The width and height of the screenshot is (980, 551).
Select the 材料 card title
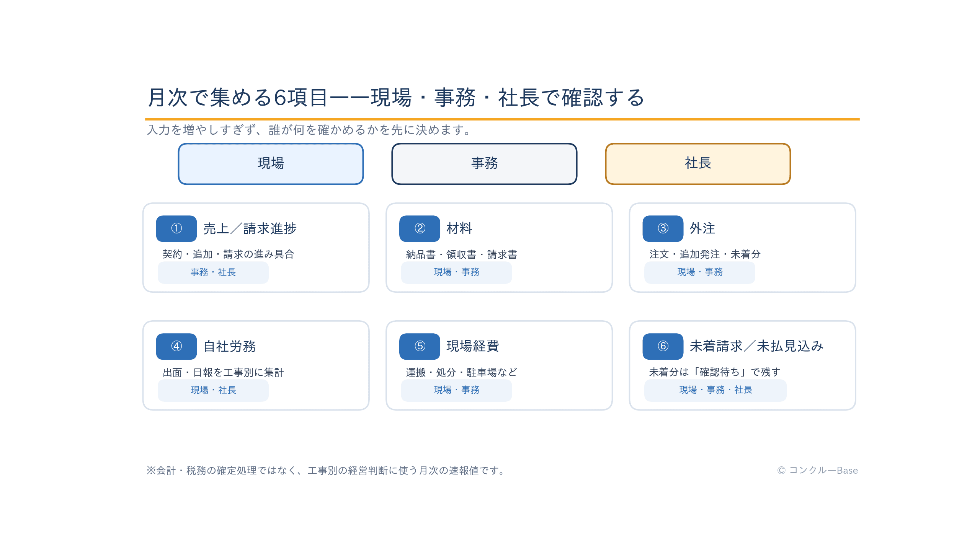click(459, 228)
